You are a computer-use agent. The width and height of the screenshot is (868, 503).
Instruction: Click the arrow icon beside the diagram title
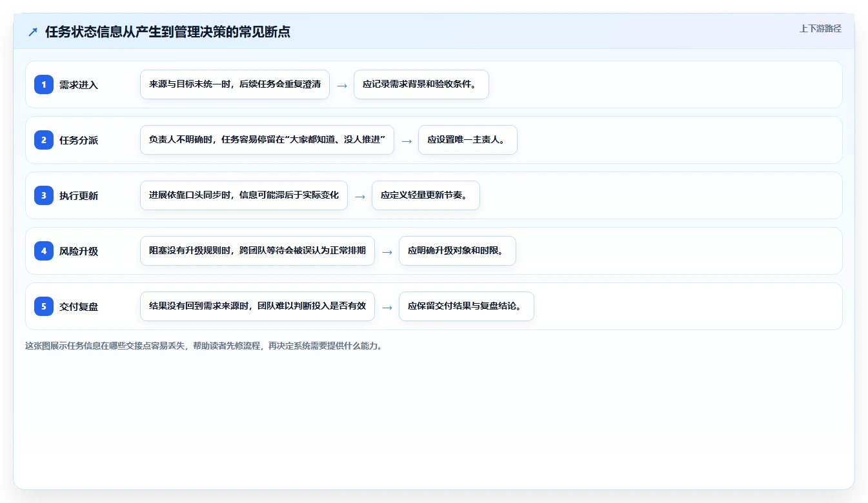pos(33,32)
